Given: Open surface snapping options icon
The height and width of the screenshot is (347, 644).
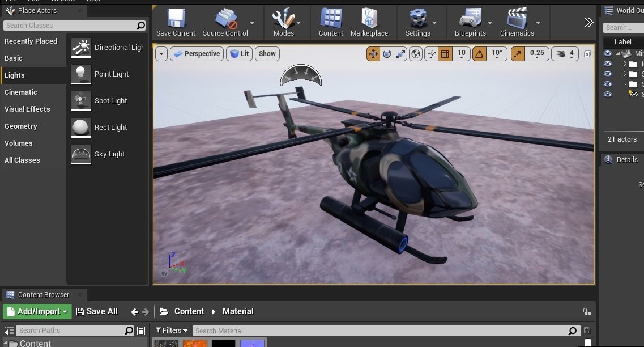Looking at the screenshot, I should coord(431,54).
